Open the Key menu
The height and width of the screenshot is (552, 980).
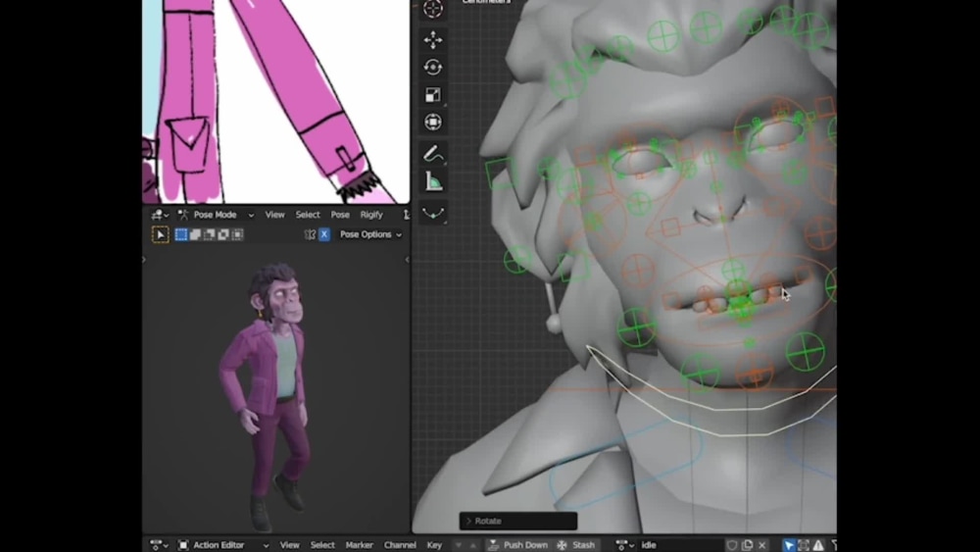434,545
